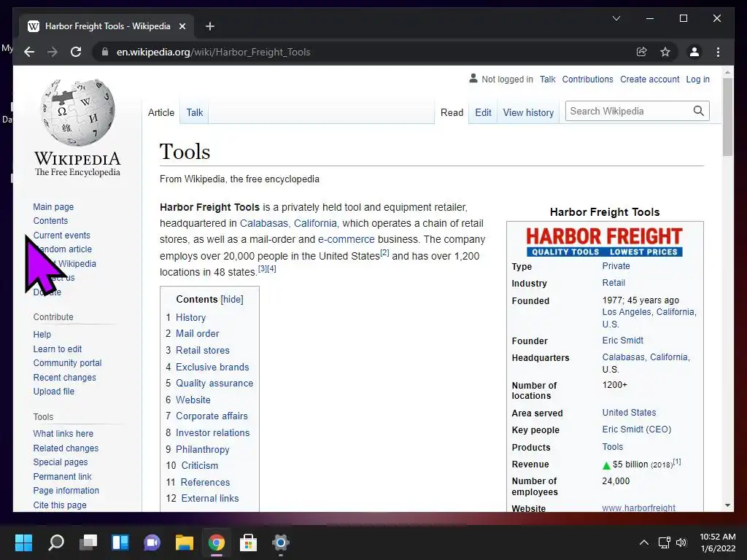Viewport: 747px width, 560px height.
Task: Select the Read tab
Action: (x=452, y=112)
